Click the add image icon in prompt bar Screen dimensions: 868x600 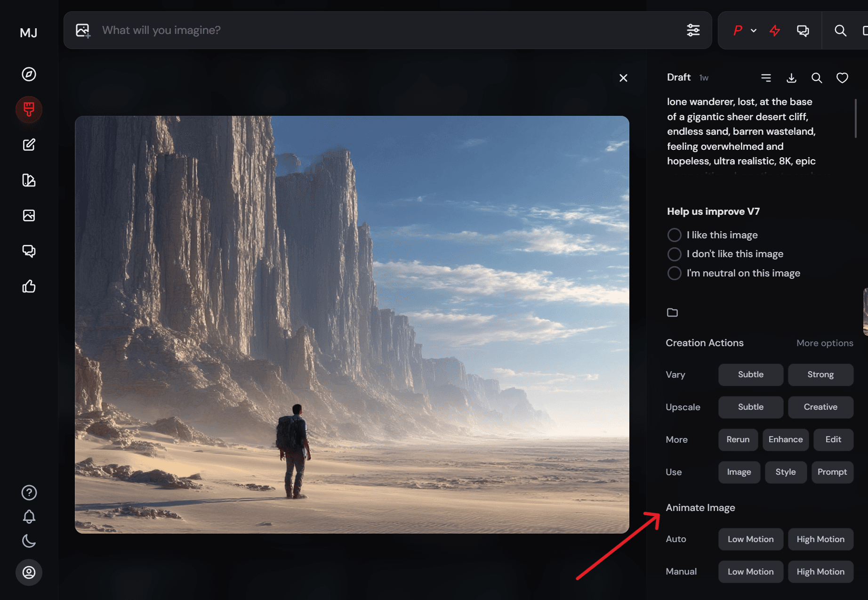coord(83,31)
